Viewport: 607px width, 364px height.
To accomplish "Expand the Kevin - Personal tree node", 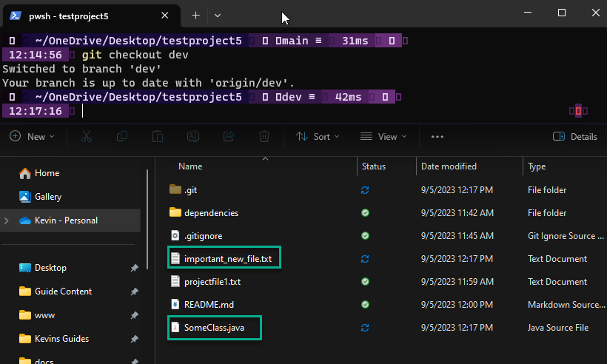I will [x=6, y=220].
